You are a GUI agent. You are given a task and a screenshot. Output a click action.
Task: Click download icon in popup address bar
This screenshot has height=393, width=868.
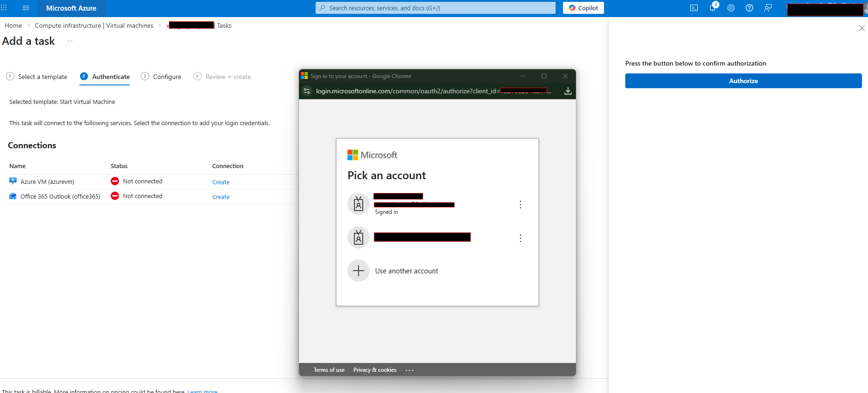[568, 91]
